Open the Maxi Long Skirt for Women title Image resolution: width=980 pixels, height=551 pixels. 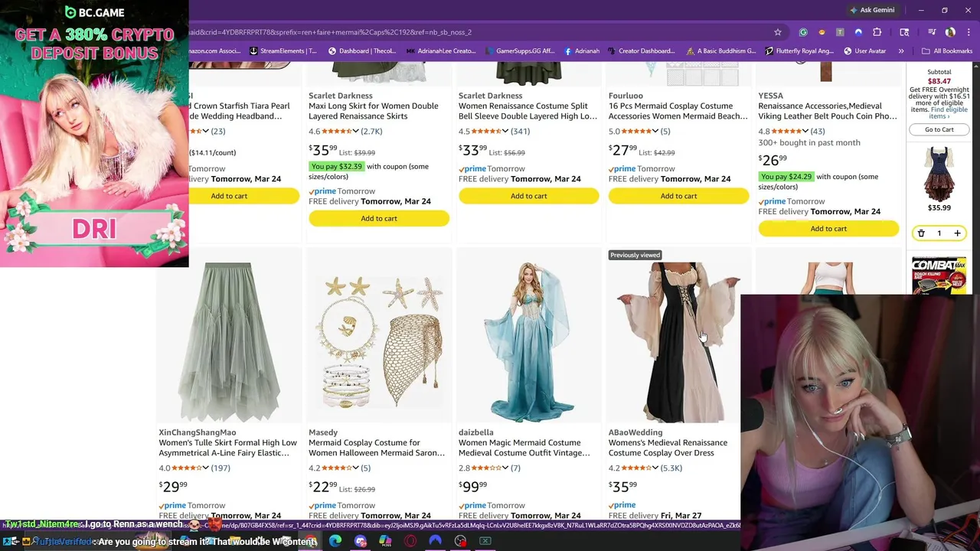pos(374,111)
